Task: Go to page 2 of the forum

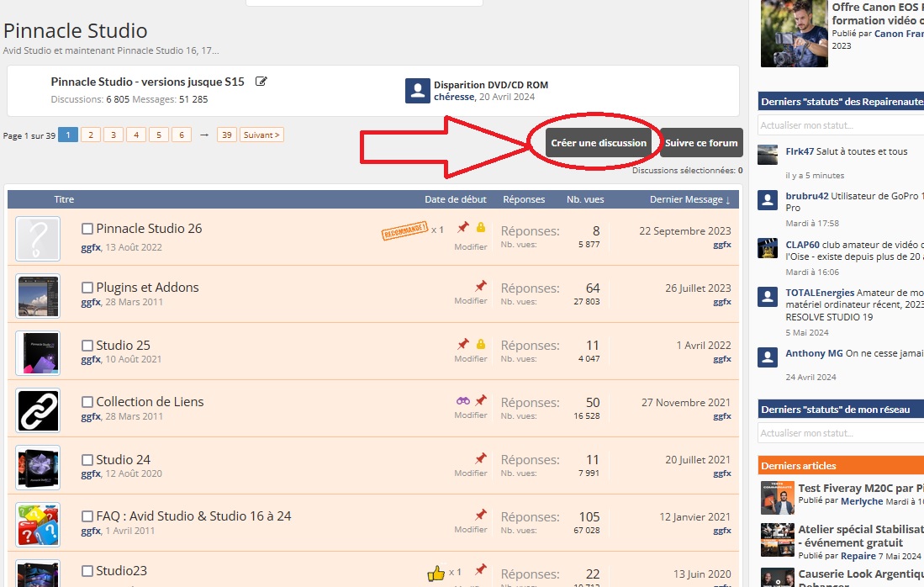Action: pos(91,135)
